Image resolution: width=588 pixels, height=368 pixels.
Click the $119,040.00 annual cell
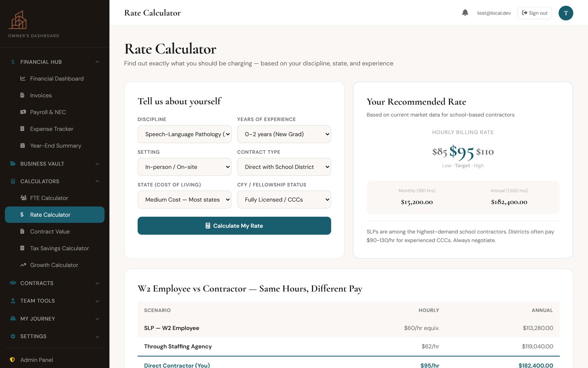click(537, 346)
